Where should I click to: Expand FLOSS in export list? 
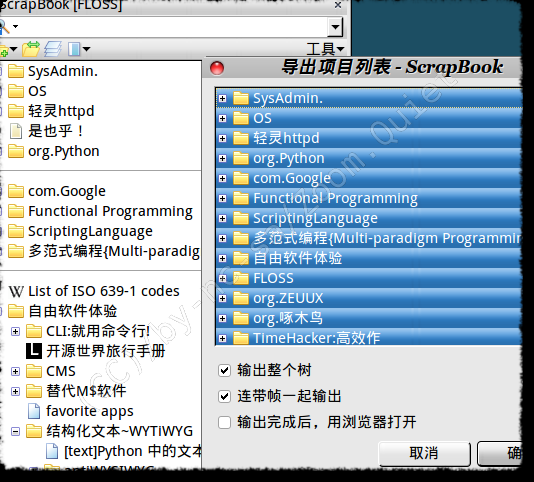tap(223, 278)
